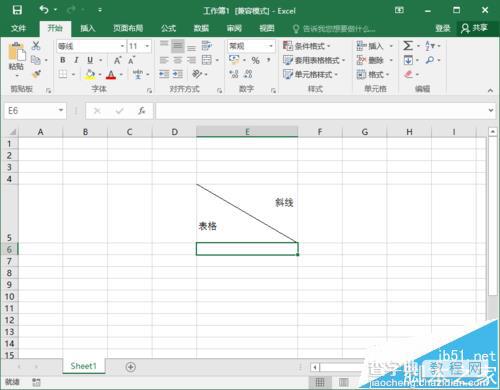Click the Increase Indent icon
Viewport: 500px width, 390px height.
(178, 74)
